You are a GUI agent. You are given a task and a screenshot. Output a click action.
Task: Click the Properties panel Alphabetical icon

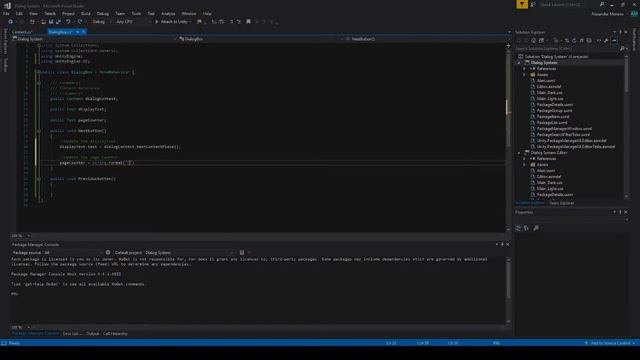point(526,228)
